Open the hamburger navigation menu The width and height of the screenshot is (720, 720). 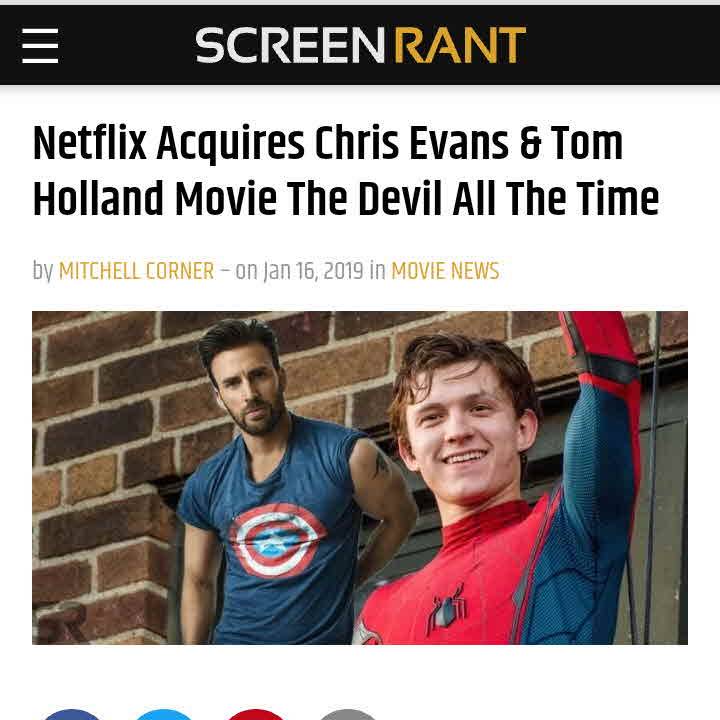point(40,45)
